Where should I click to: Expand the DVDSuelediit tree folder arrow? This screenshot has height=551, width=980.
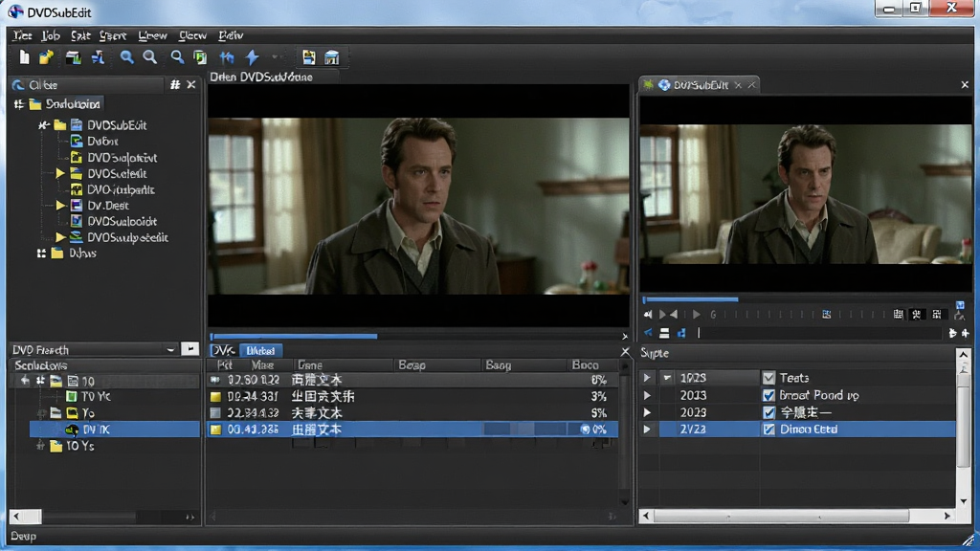60,173
